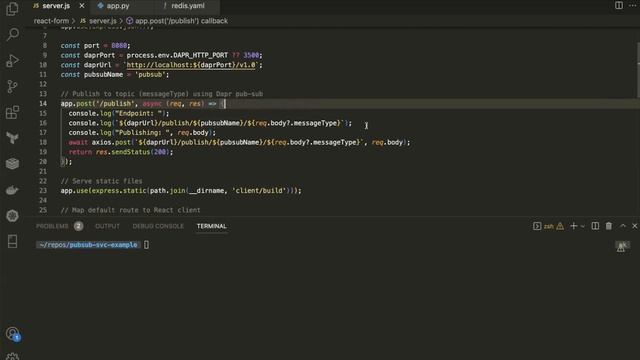The height and width of the screenshot is (360, 640).
Task: Open the Docker view
Action: tap(12, 190)
